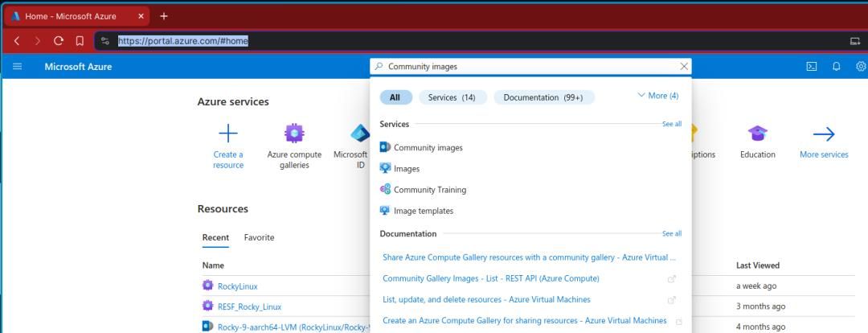Open the Rocky-9-aarch64-LVM resource link
This screenshot has width=868, height=333.
coord(293,327)
